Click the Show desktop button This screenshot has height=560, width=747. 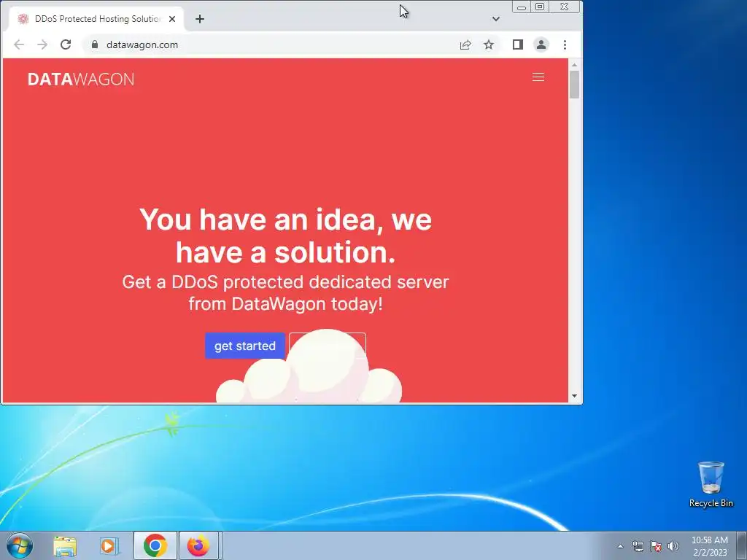[743, 545]
